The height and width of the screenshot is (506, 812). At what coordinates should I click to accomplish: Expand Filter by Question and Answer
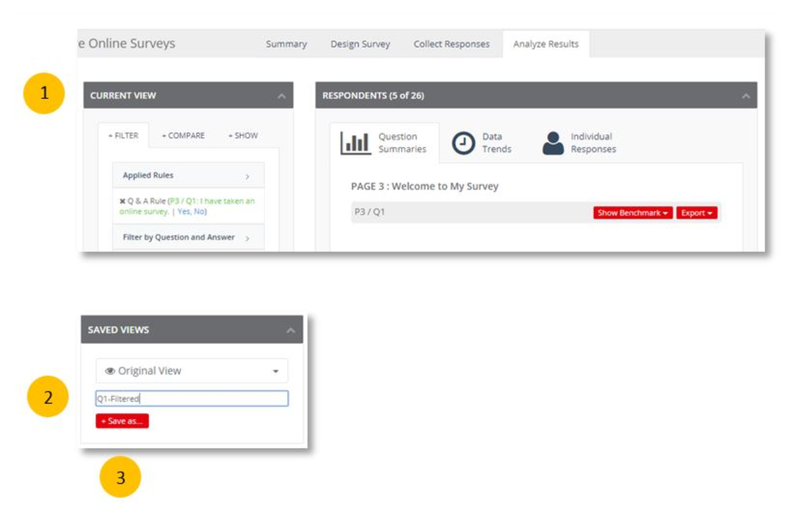[247, 238]
